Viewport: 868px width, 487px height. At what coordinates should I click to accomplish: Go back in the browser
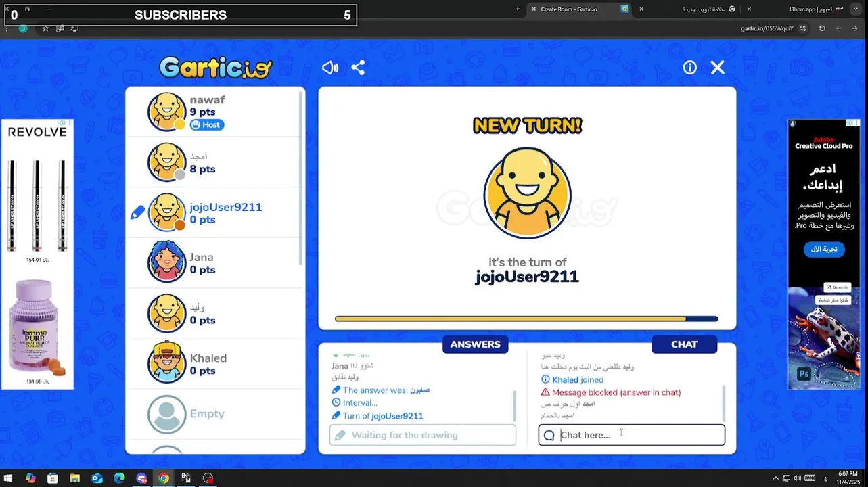[x=855, y=28]
